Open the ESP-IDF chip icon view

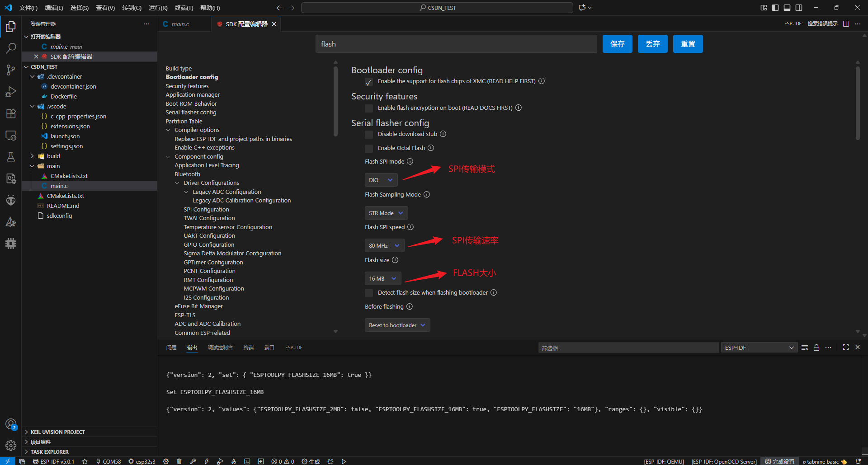(11, 244)
